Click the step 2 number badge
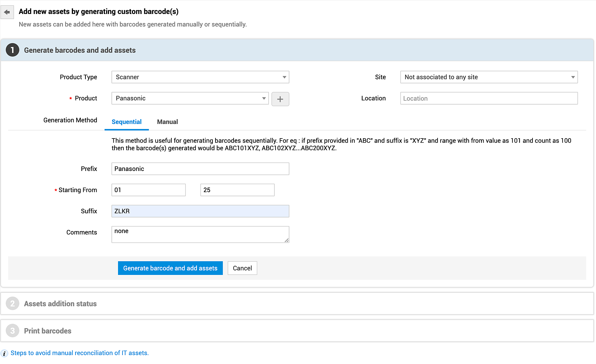This screenshot has height=364, width=596. (x=13, y=304)
